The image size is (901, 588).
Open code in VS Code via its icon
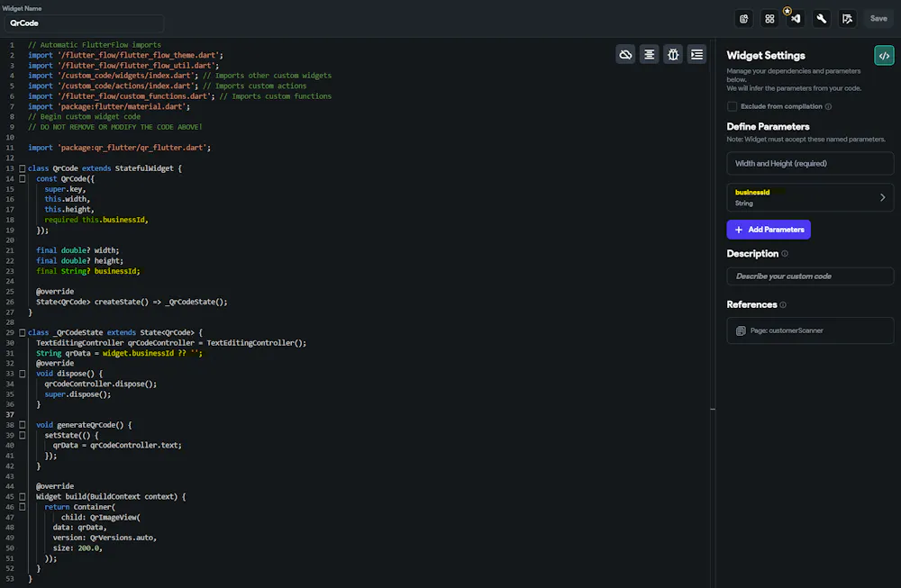pos(796,19)
